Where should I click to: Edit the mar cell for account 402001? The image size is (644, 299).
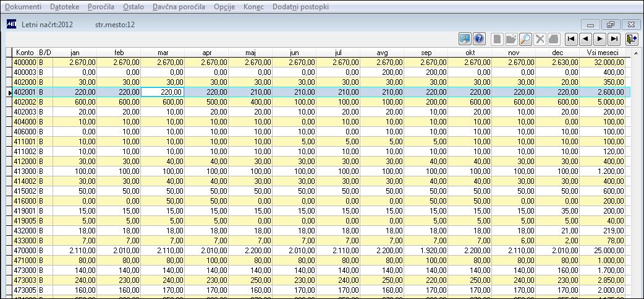point(163,92)
